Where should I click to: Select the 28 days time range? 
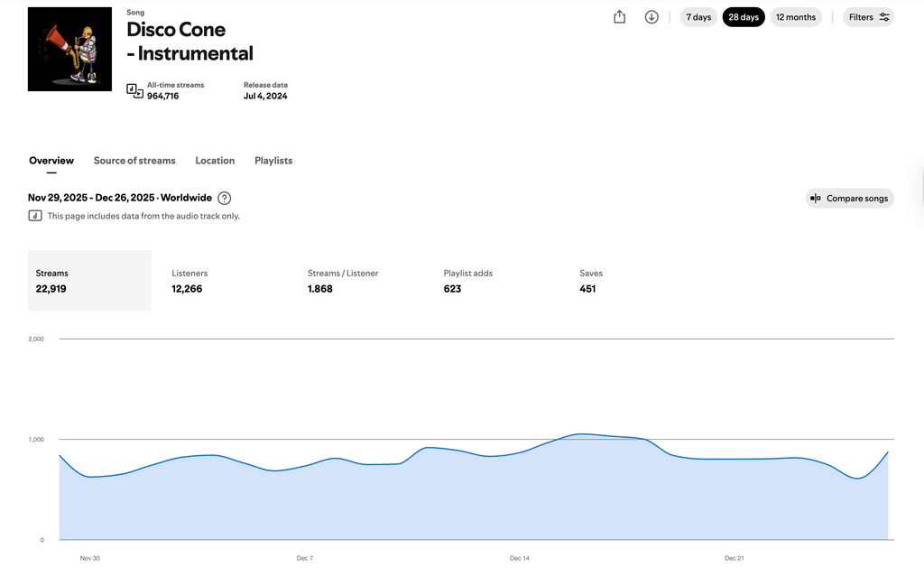[744, 17]
